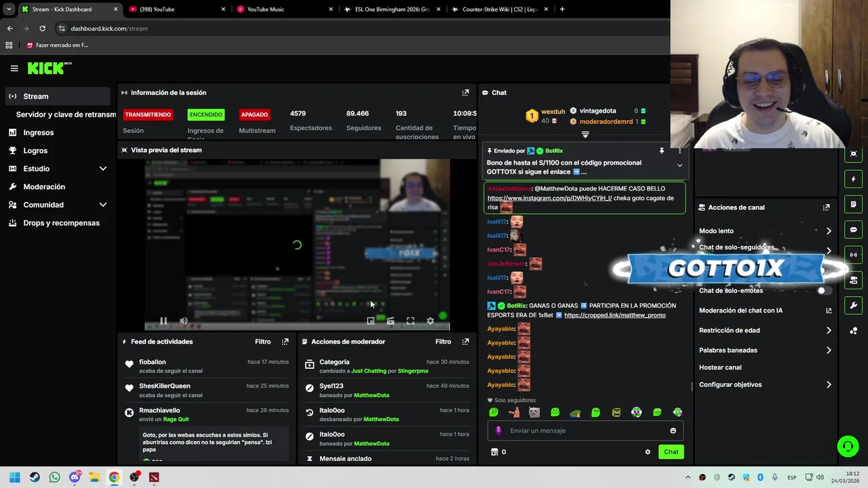Open the browser tab list dropdown
The image size is (868, 488).
coord(9,9)
